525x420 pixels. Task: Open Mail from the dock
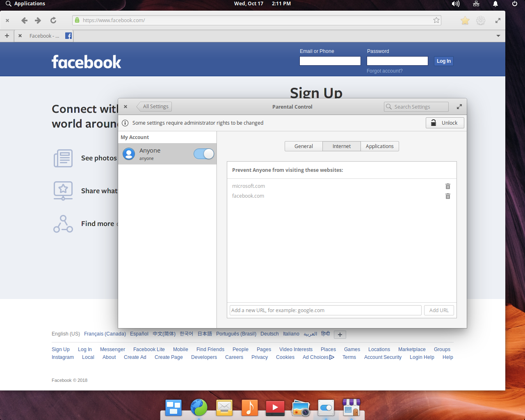224,408
